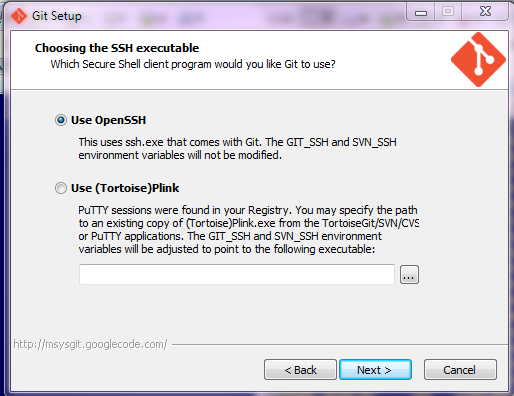Click the bold "Use OpenSSH" label text

pyautogui.click(x=109, y=120)
